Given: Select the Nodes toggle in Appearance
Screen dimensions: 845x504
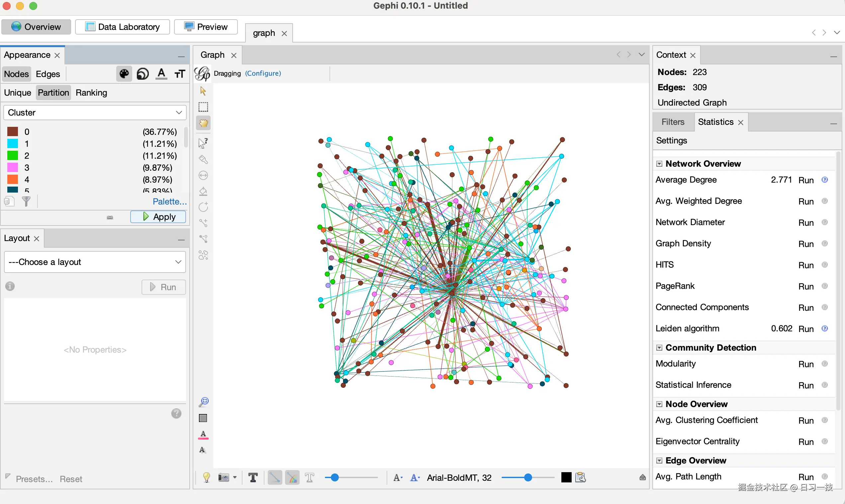Looking at the screenshot, I should (x=16, y=74).
